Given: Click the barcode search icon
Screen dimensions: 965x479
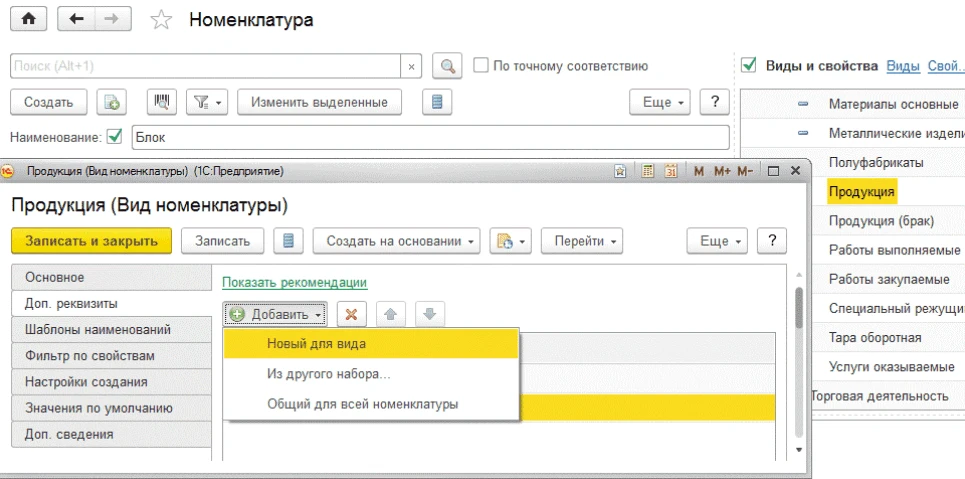Looking at the screenshot, I should [162, 102].
